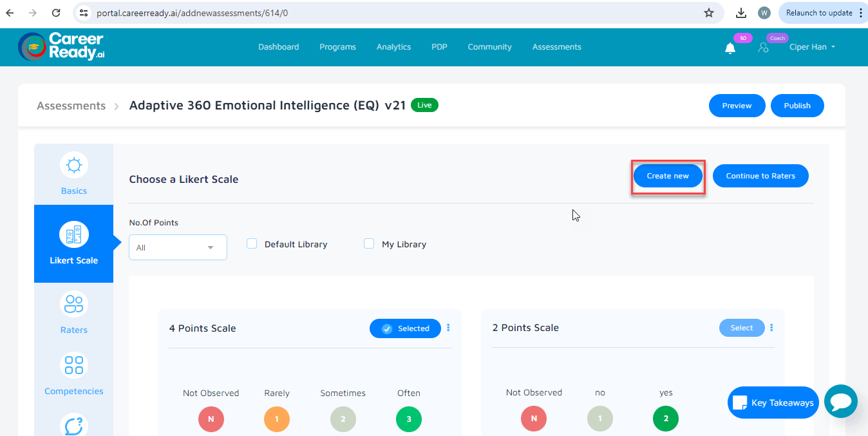The height and width of the screenshot is (436, 868).
Task: Switch to the Analytics nav item
Action: [393, 46]
